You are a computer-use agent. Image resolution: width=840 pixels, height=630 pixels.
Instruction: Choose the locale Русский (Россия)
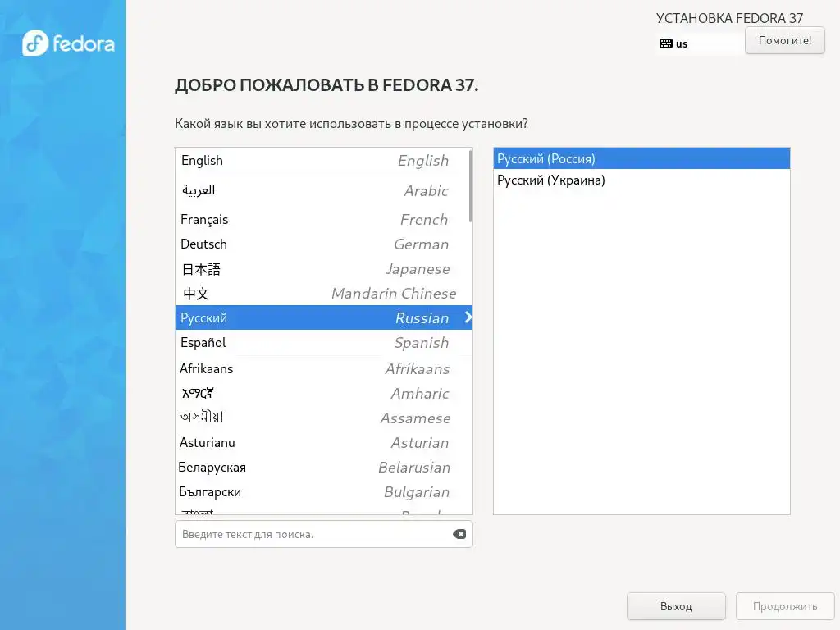pyautogui.click(x=641, y=158)
